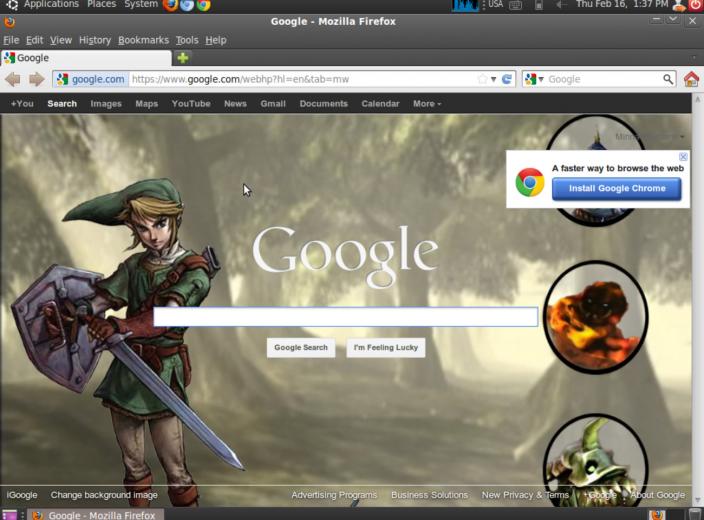Click the system monitor graph applet
The width and height of the screenshot is (704, 520).
[x=465, y=5]
